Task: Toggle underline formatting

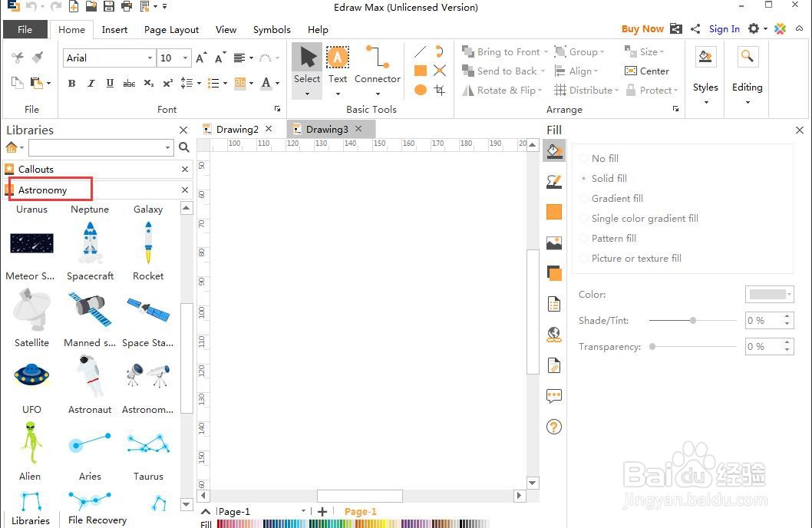Action: tap(110, 83)
